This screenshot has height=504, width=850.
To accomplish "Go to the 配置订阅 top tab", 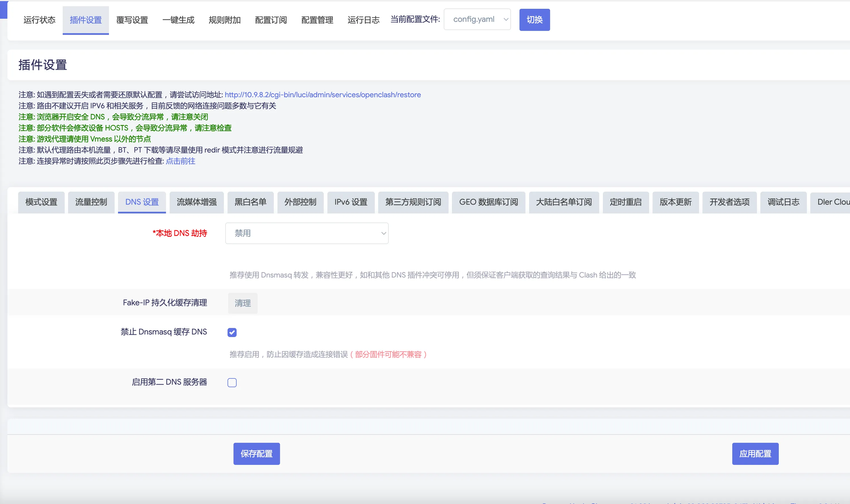I will 271,20.
